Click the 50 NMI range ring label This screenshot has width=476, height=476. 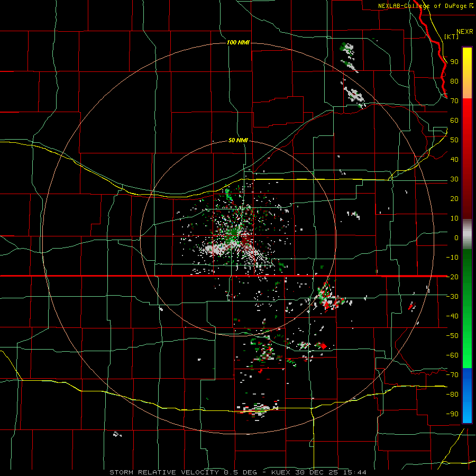pos(238,140)
